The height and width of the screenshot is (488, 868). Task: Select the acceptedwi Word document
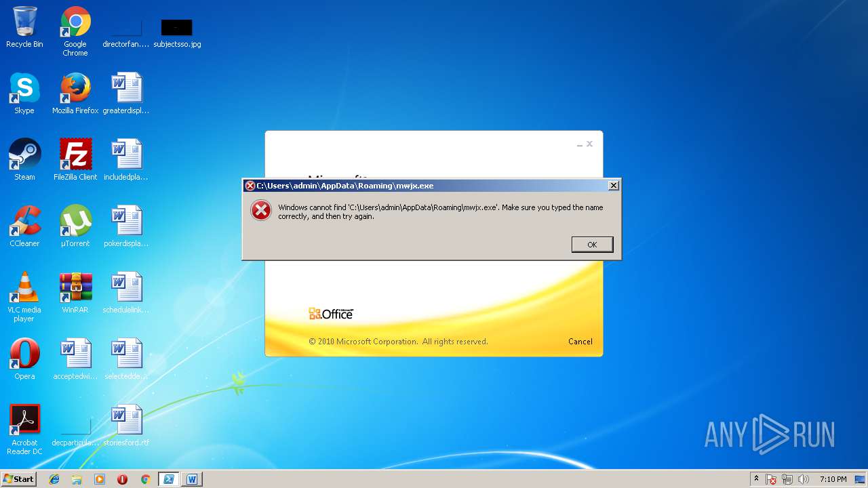[75, 359]
